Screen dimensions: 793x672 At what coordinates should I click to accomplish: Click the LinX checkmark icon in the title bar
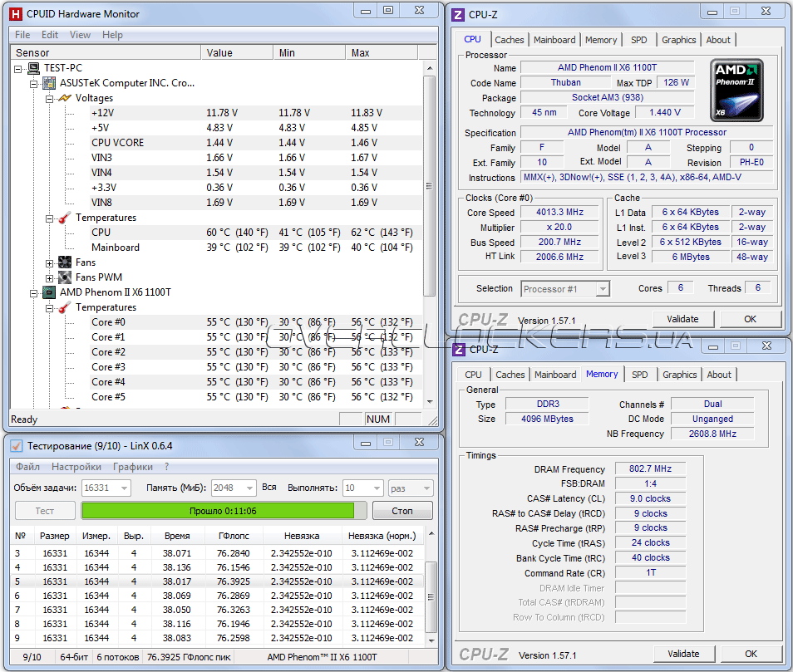(x=16, y=446)
